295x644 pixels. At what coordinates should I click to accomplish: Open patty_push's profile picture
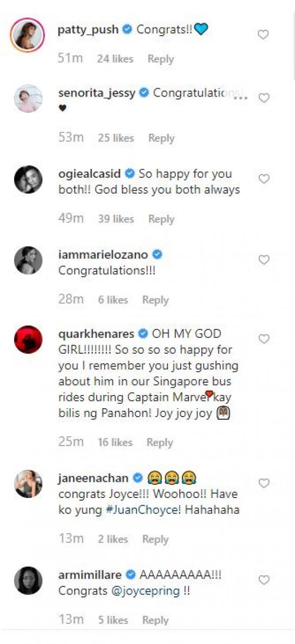click(28, 35)
